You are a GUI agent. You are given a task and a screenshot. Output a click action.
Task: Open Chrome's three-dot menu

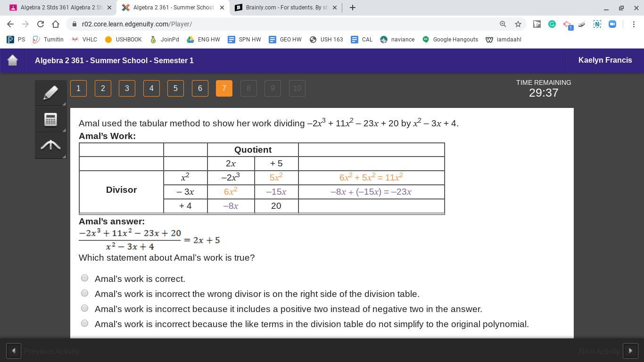[634, 24]
